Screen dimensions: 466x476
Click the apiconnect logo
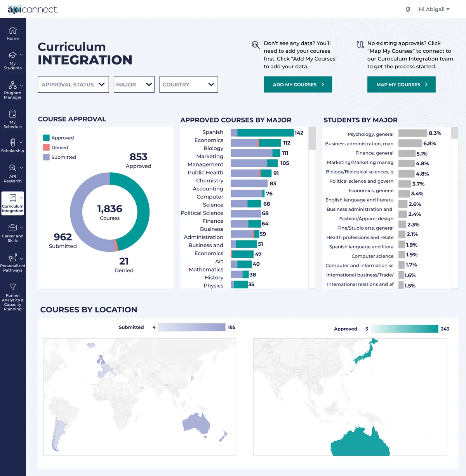click(32, 9)
